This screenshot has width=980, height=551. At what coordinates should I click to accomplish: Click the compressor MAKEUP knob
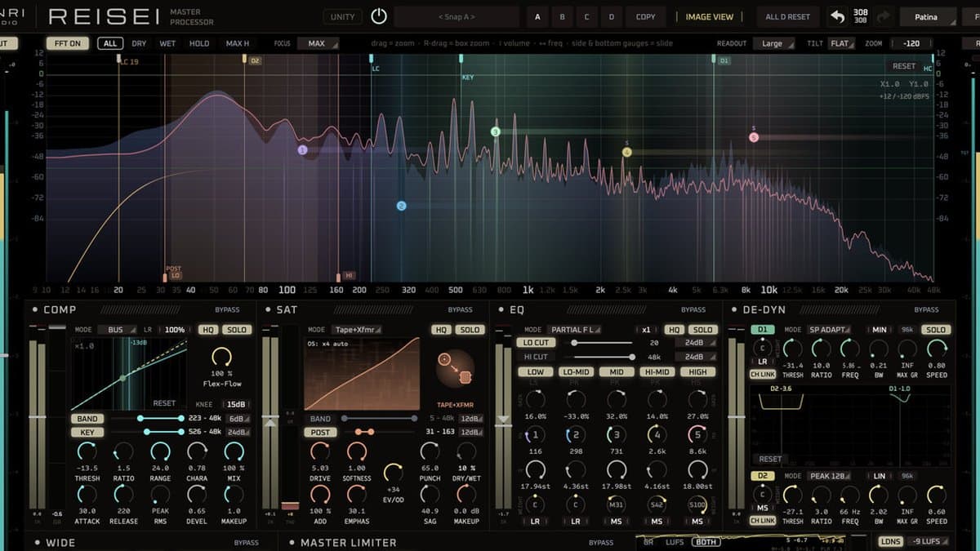click(234, 494)
